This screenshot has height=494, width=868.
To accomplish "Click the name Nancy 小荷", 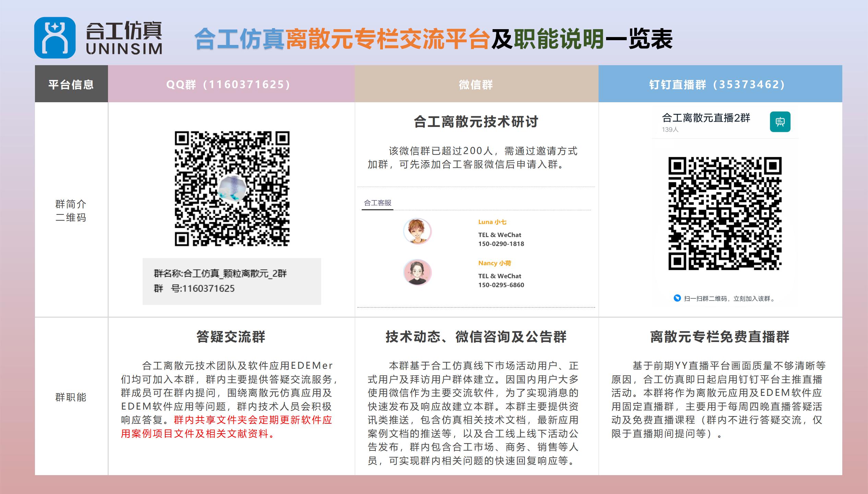I will 495,263.
